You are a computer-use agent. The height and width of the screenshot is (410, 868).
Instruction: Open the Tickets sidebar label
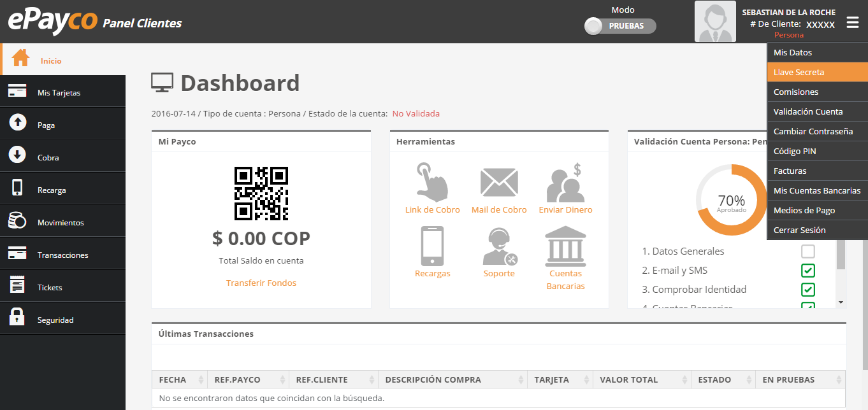(x=50, y=288)
